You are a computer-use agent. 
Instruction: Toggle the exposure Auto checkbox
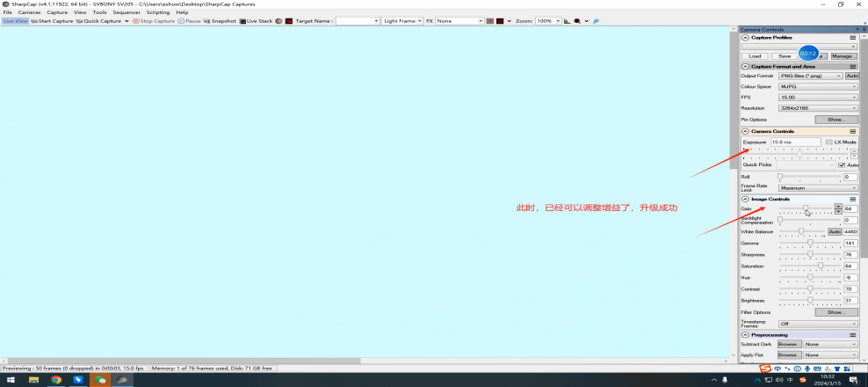(842, 164)
